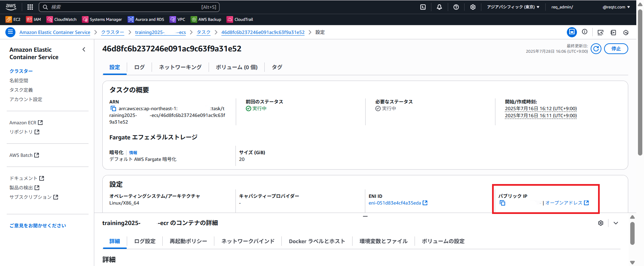
Task: Open the VPC shortcut
Action: [177, 19]
